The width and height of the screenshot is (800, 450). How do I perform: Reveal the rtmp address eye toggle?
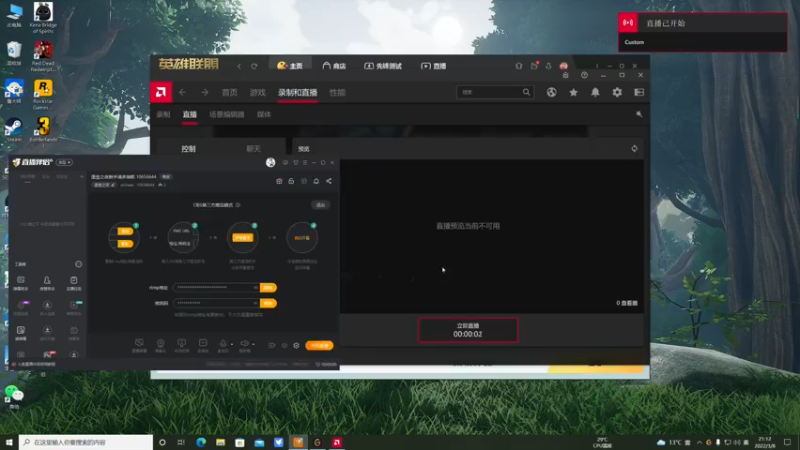point(256,288)
